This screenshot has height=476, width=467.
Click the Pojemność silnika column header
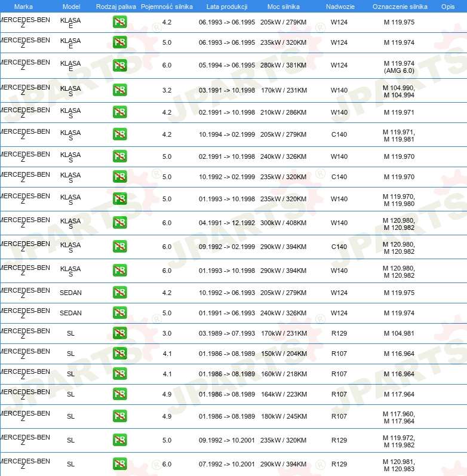[167, 7]
